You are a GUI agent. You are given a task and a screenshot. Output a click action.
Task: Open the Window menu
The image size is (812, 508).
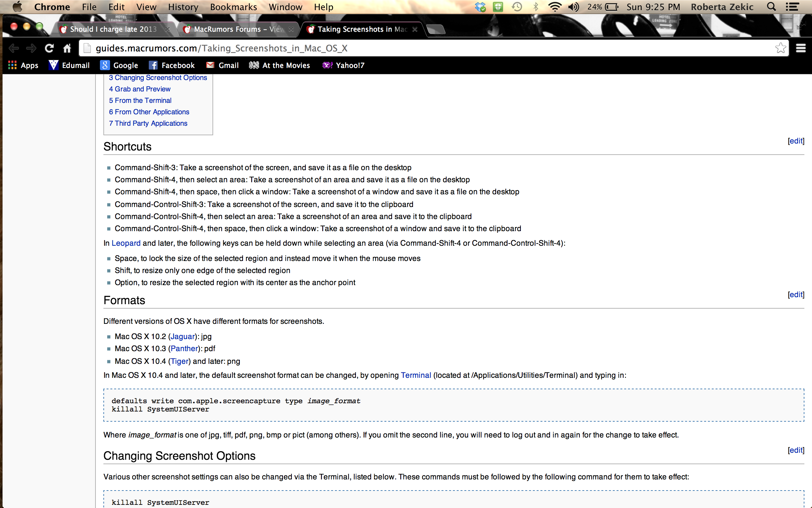coord(285,7)
